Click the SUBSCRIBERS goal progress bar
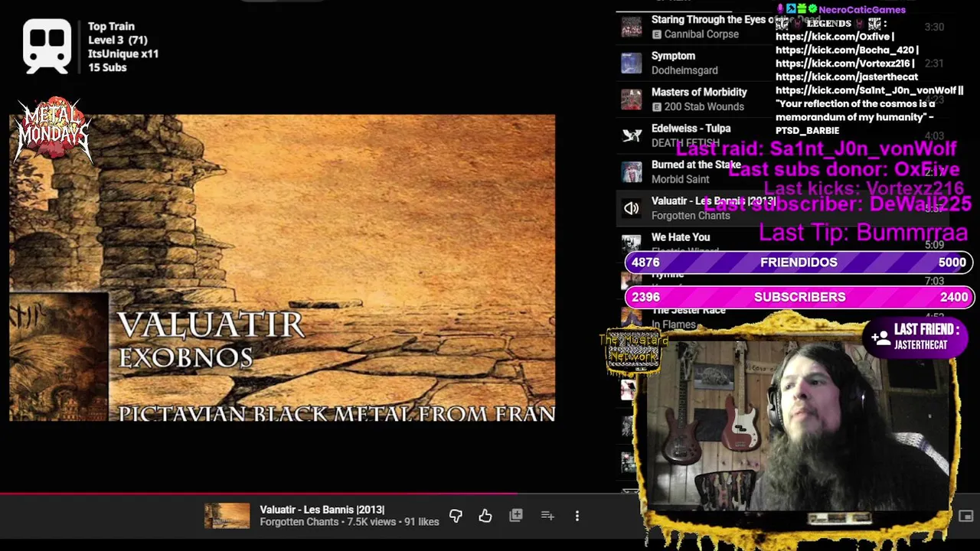The height and width of the screenshot is (551, 980). point(799,297)
